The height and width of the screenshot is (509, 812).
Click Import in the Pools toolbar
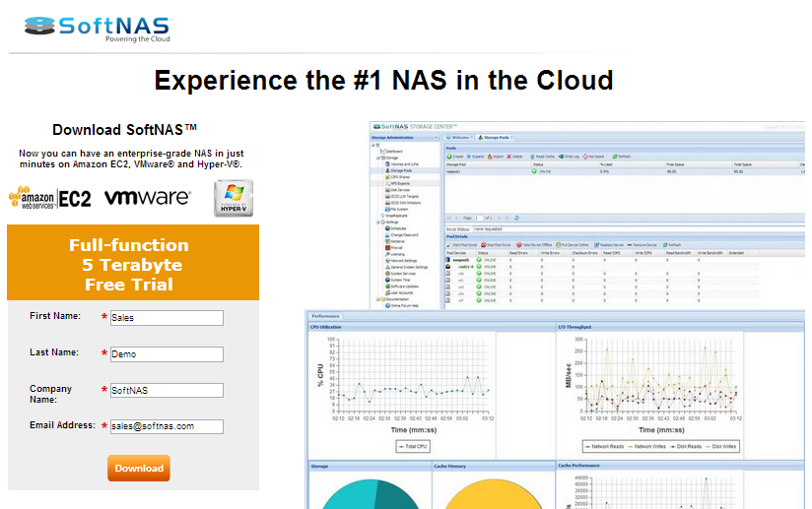coord(496,157)
